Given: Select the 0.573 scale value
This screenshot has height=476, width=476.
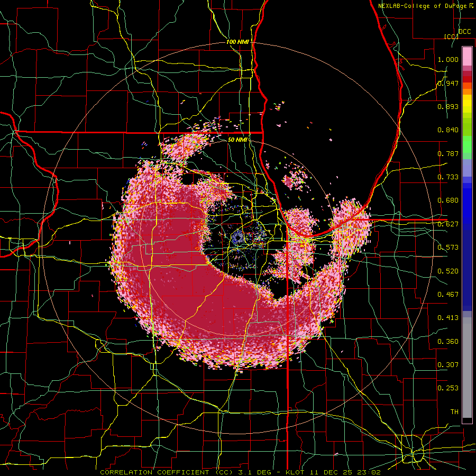Looking at the screenshot, I should 448,248.
